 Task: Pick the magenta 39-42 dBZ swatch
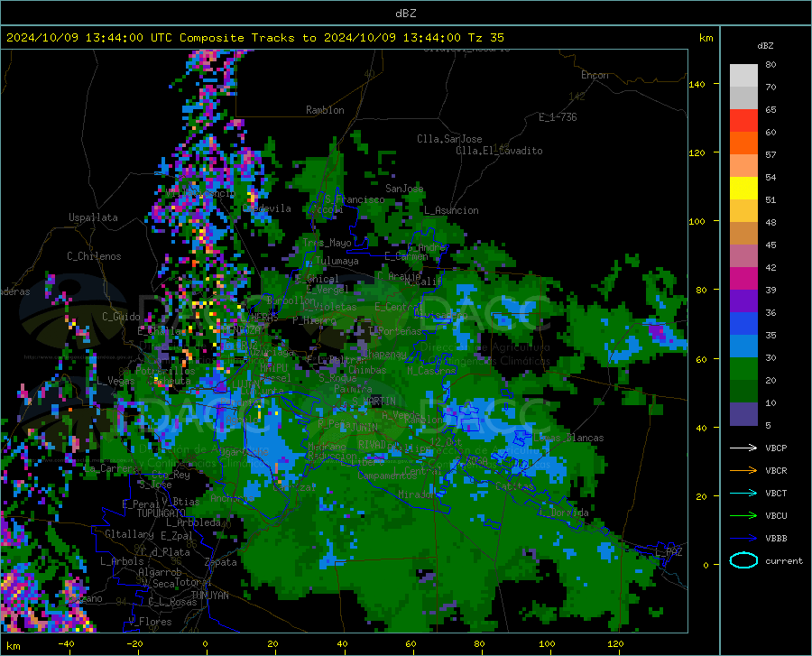pos(743,279)
